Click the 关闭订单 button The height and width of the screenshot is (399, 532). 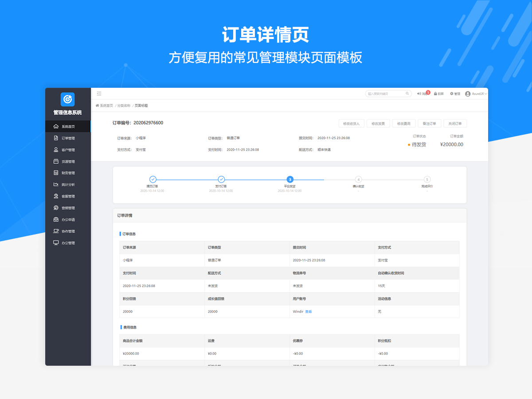(455, 124)
